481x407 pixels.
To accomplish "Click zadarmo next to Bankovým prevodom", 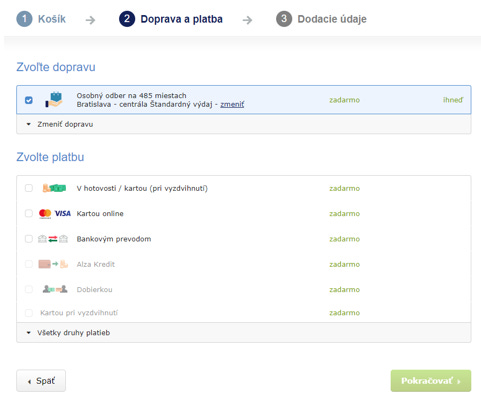I will 345,239.
